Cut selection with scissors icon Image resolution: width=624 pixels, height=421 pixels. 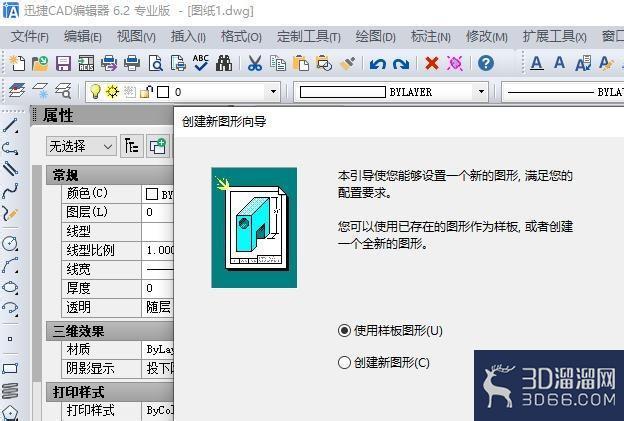(x=255, y=63)
